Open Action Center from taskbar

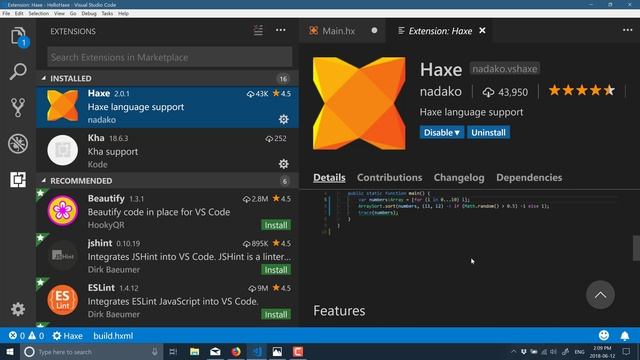[626, 351]
